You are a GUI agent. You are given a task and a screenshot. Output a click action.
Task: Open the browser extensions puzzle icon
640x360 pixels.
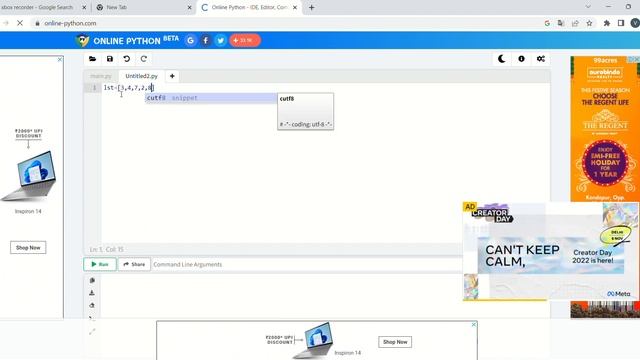pos(607,23)
